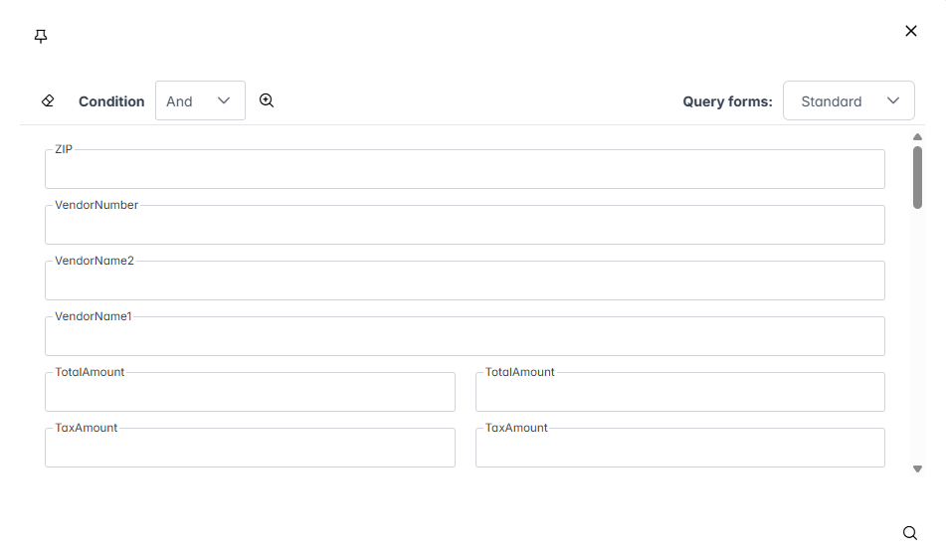The height and width of the screenshot is (560, 946).
Task: Click the Condition label text
Action: (x=111, y=101)
